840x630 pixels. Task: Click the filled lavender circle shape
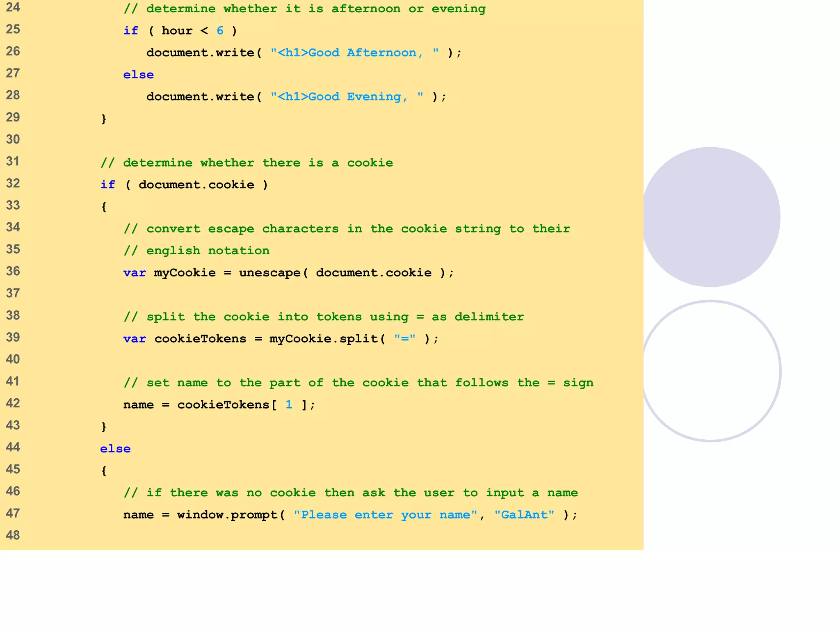coord(711,217)
